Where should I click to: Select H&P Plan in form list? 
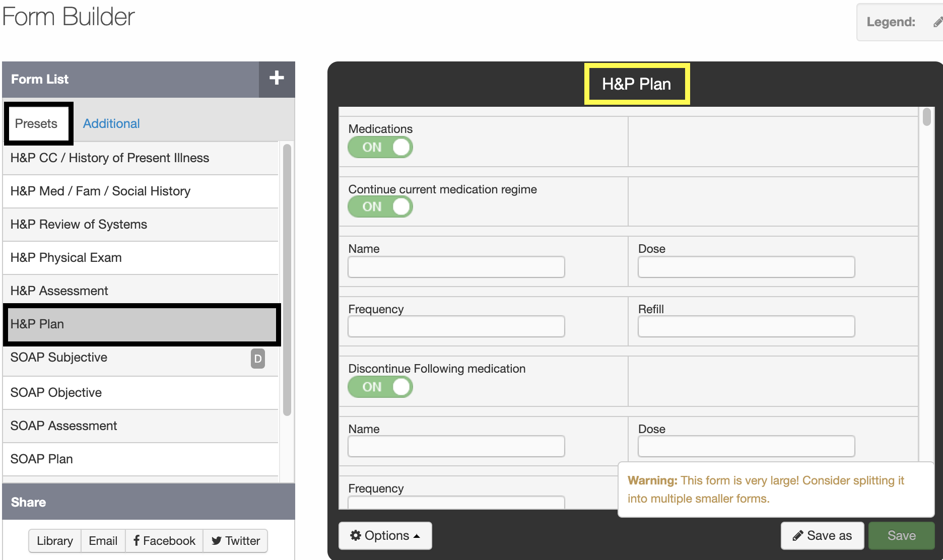click(142, 324)
